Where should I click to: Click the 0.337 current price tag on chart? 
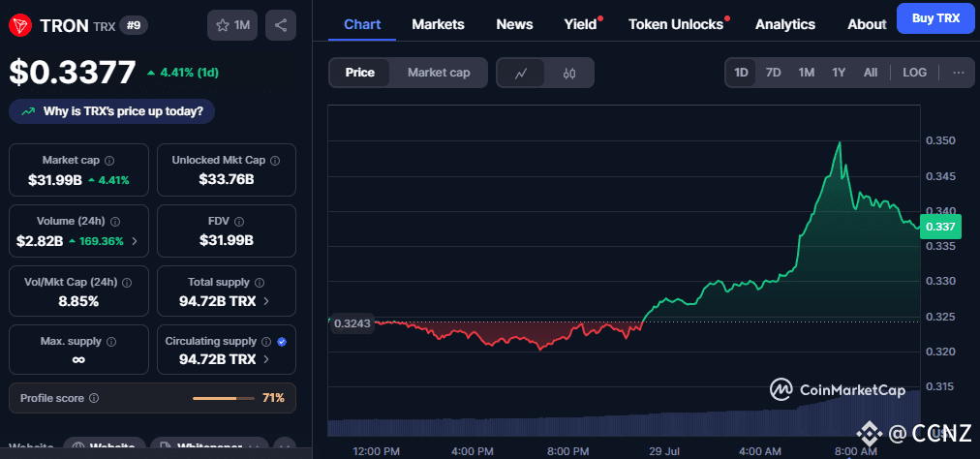tap(940, 227)
